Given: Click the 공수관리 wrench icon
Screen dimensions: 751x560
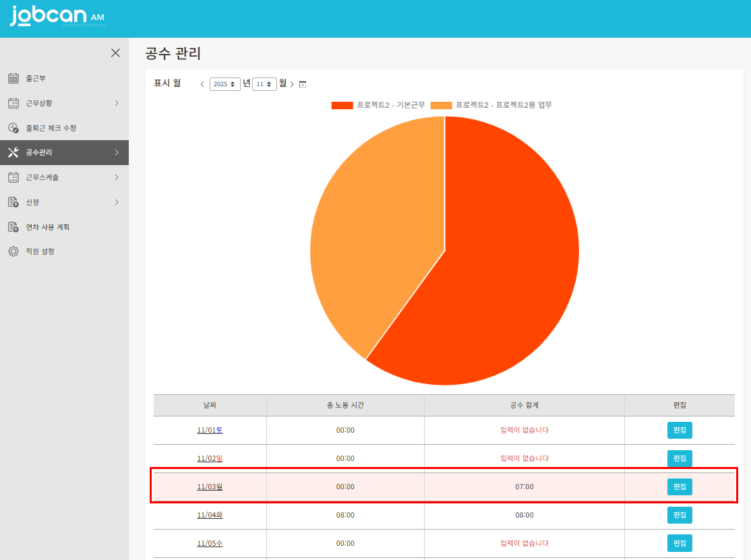Looking at the screenshot, I should [x=13, y=152].
